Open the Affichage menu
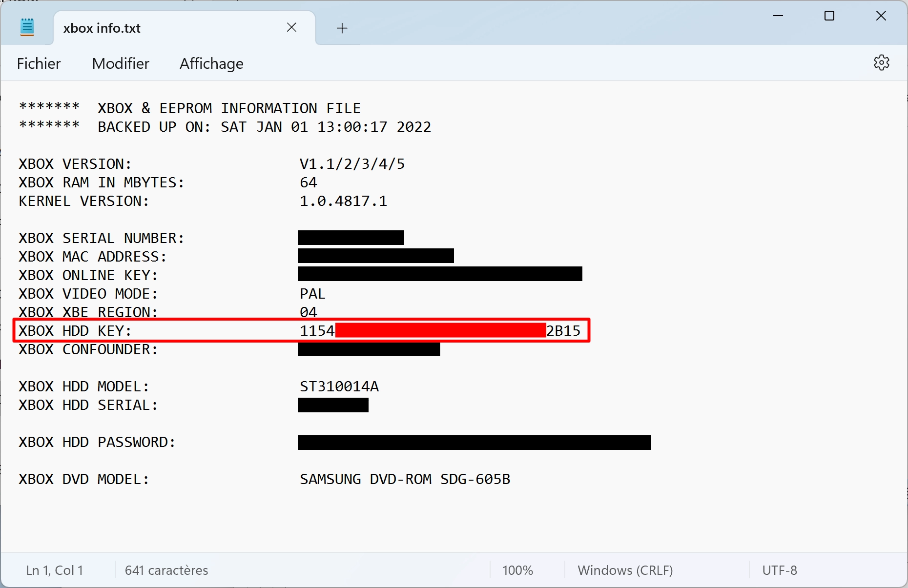The width and height of the screenshot is (908, 588). [211, 64]
